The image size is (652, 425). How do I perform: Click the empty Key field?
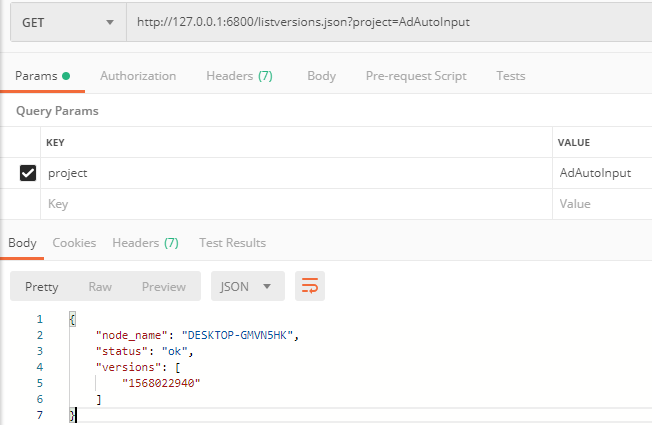coord(295,204)
